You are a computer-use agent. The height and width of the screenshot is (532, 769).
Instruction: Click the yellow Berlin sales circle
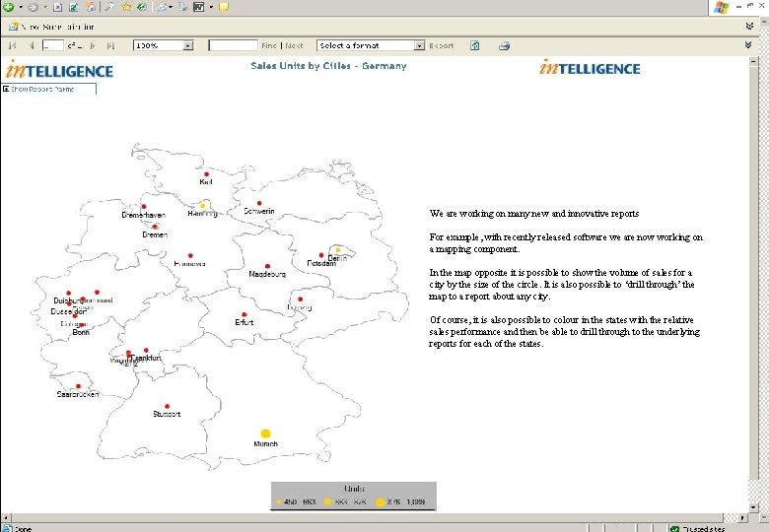coord(337,250)
